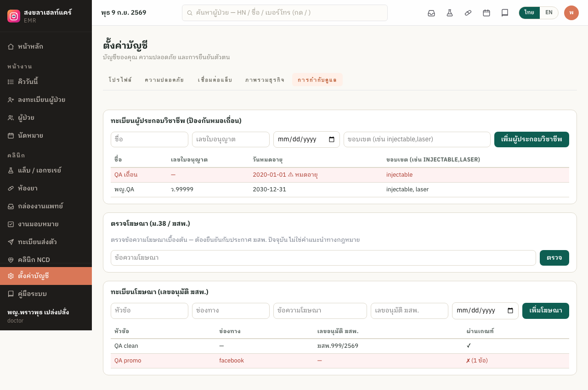Click the ตรวจ button

click(x=554, y=258)
